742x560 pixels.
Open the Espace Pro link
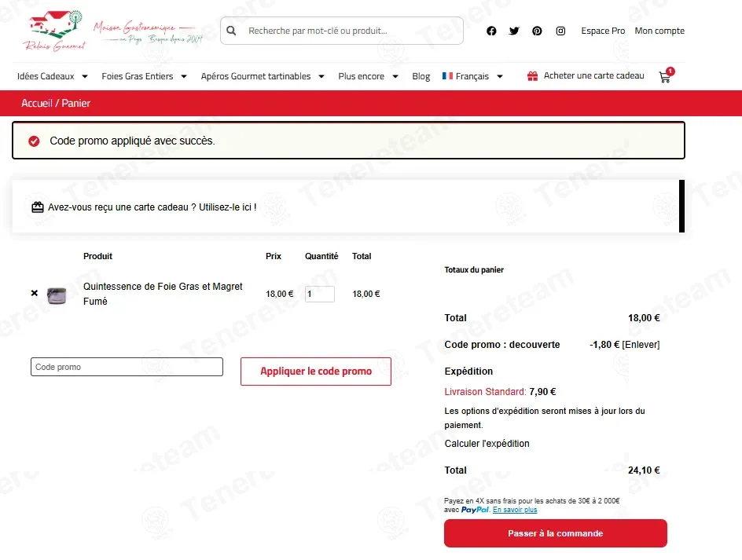(x=603, y=31)
